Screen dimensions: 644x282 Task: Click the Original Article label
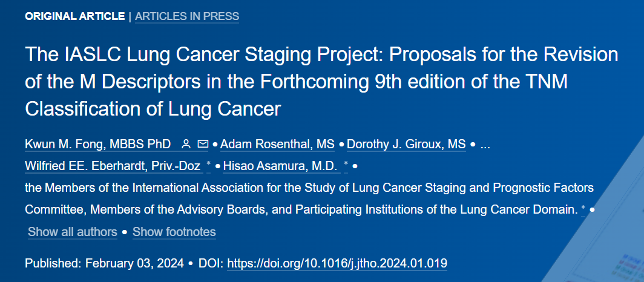click(x=75, y=16)
